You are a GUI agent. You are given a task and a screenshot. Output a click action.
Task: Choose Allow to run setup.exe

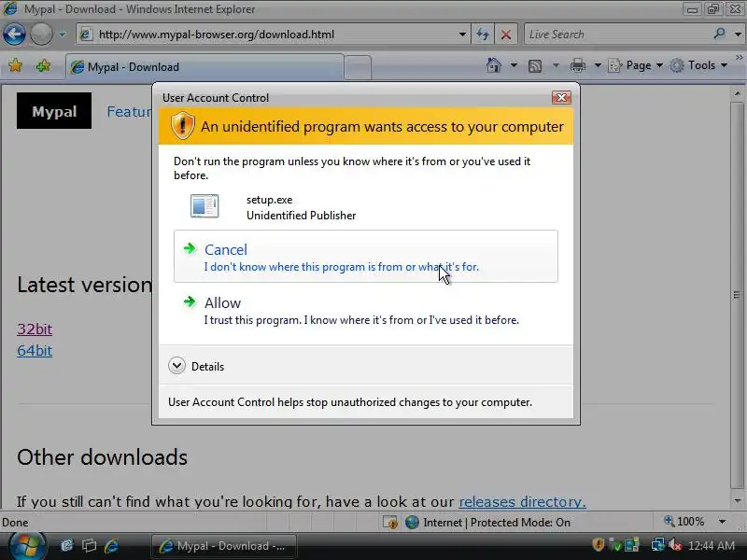pos(366,311)
